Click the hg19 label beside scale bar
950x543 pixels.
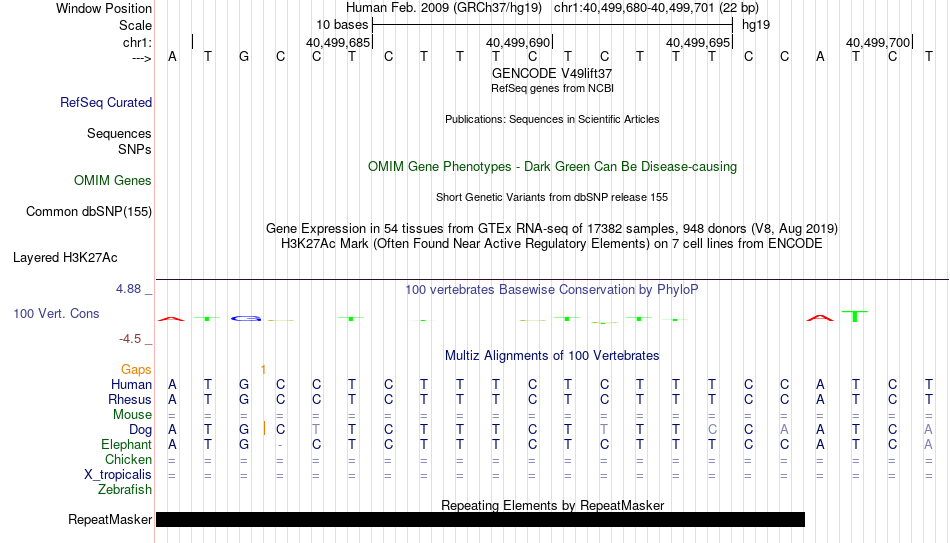(756, 25)
